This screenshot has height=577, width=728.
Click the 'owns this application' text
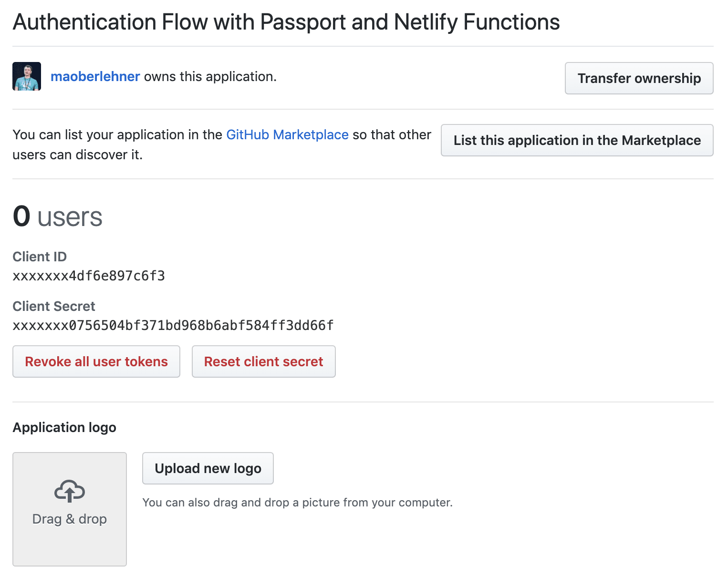point(210,76)
